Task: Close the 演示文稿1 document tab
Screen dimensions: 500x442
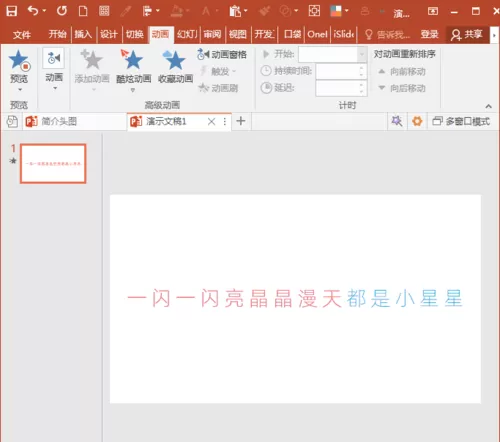Action: [211, 122]
